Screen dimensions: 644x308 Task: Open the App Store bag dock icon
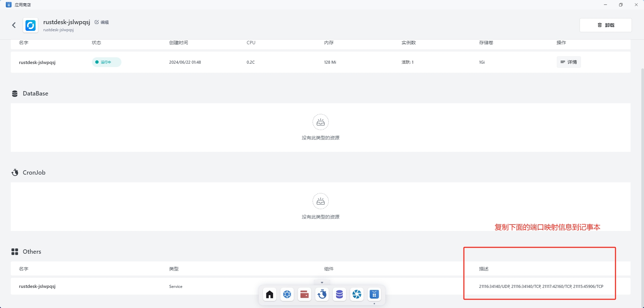click(374, 294)
